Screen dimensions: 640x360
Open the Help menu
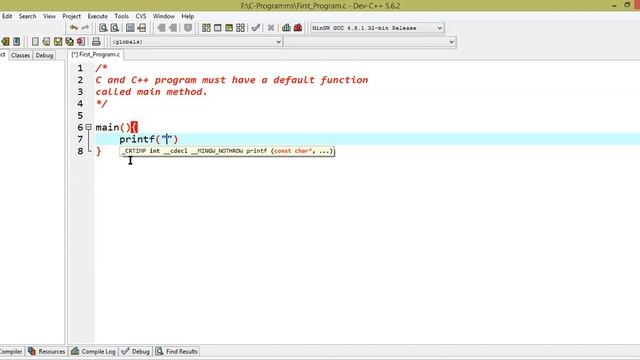click(187, 16)
